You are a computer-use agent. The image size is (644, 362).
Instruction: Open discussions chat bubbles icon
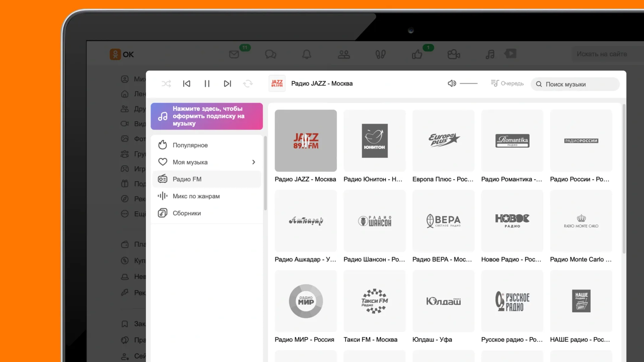[x=271, y=54]
